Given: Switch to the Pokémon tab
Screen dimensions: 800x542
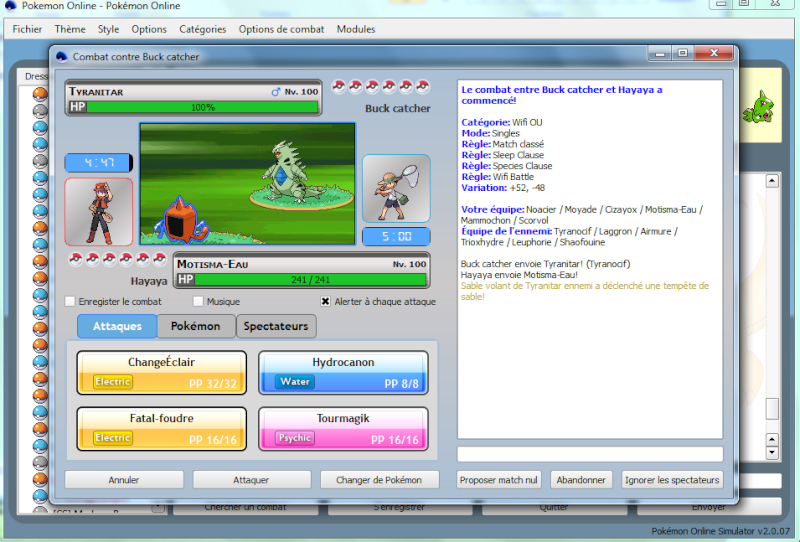Looking at the screenshot, I should click(x=195, y=326).
